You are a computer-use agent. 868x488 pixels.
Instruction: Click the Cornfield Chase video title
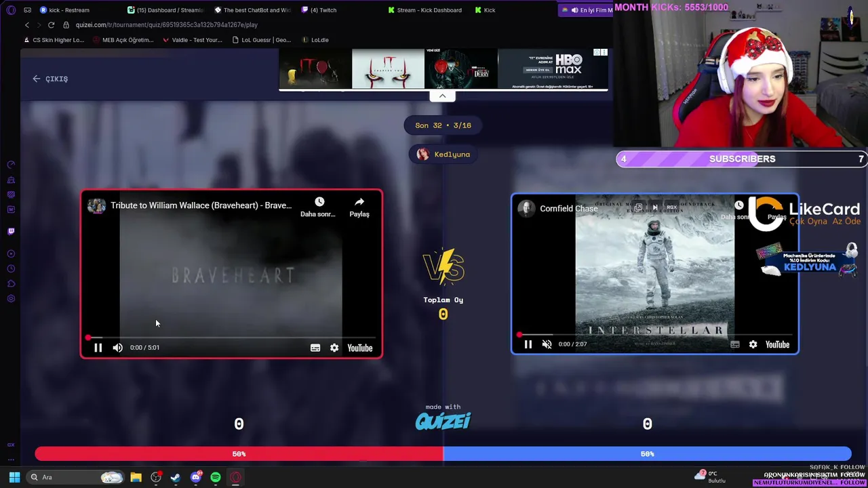tap(568, 209)
